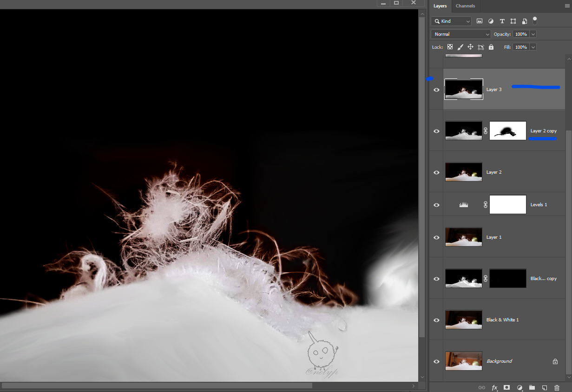Enable the type layer filter icon
This screenshot has height=392, width=572.
(502, 21)
